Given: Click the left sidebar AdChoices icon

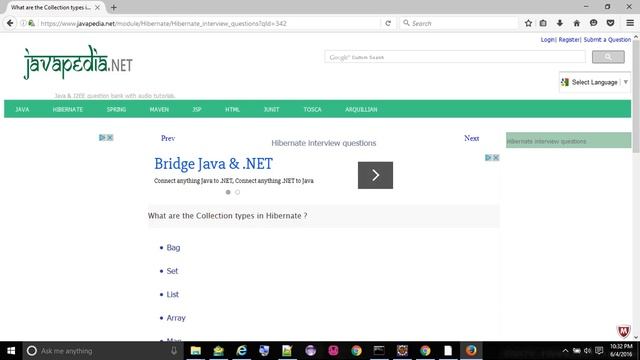Looking at the screenshot, I should pos(102,138).
